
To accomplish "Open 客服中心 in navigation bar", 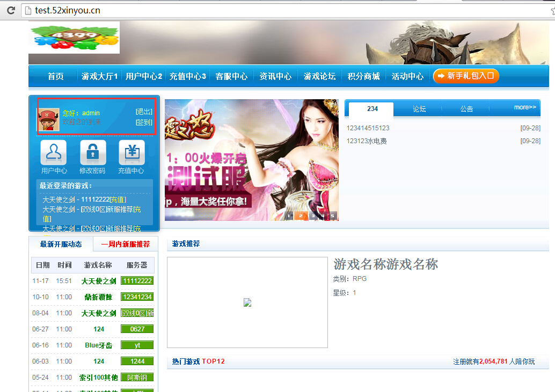I will pos(231,76).
